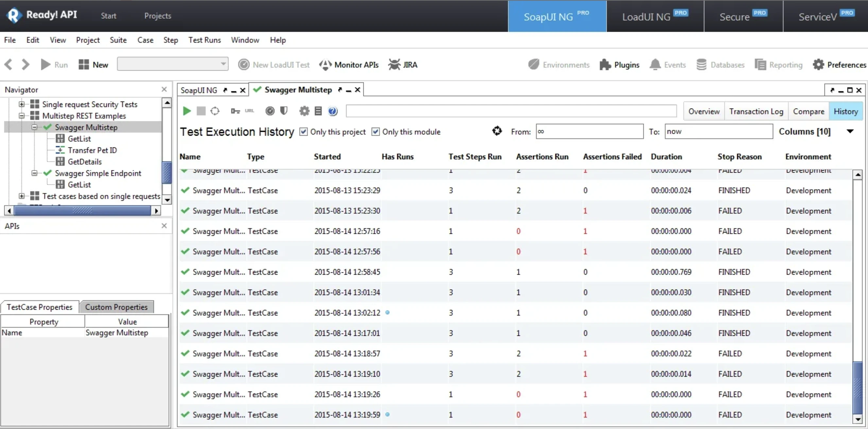Click the security shield icon in the toolbar
Screen dimensions: 868x429
(283, 111)
